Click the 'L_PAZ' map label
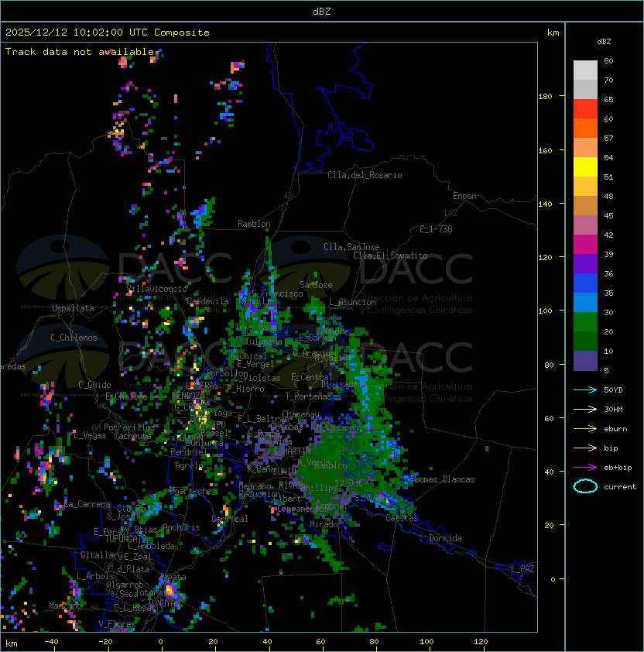Viewport: 644px width, 652px height. tap(523, 569)
